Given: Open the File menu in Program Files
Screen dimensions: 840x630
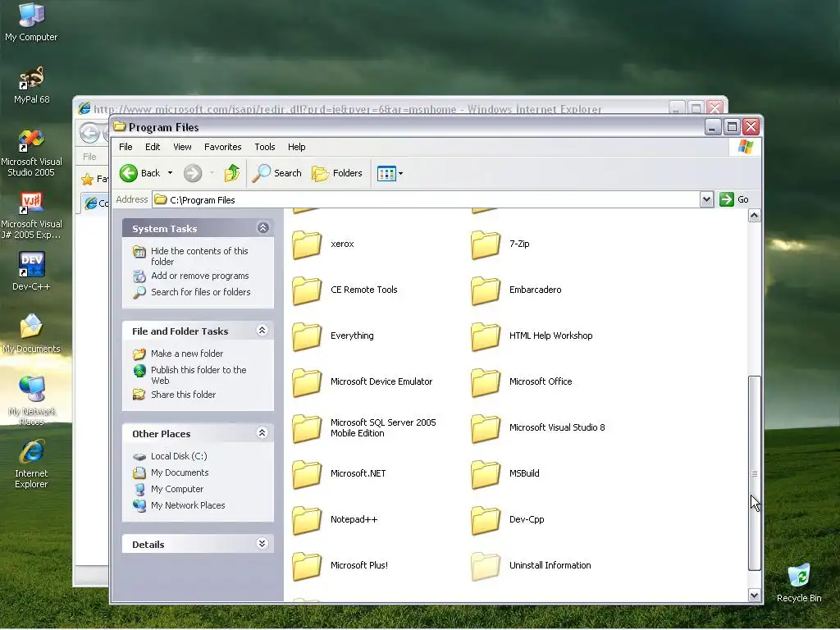Looking at the screenshot, I should pos(126,147).
